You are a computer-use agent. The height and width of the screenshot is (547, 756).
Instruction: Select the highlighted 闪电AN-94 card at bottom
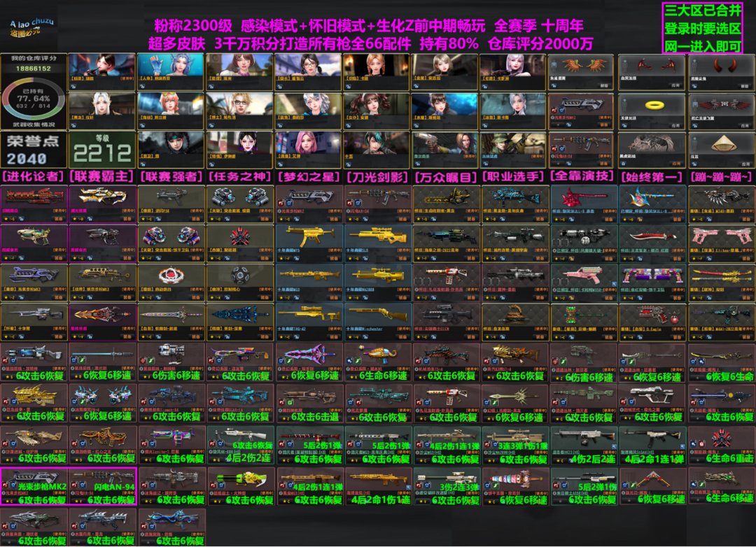(103, 485)
